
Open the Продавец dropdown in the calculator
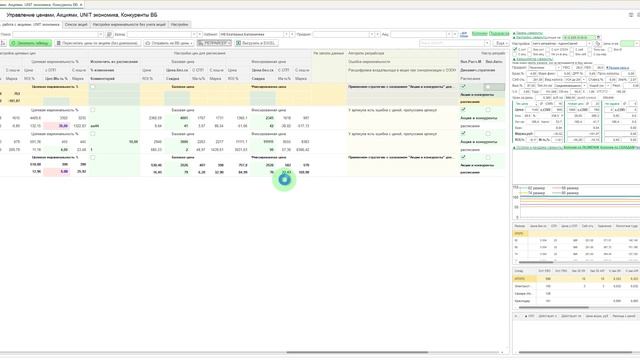pyautogui.click(x=560, y=68)
